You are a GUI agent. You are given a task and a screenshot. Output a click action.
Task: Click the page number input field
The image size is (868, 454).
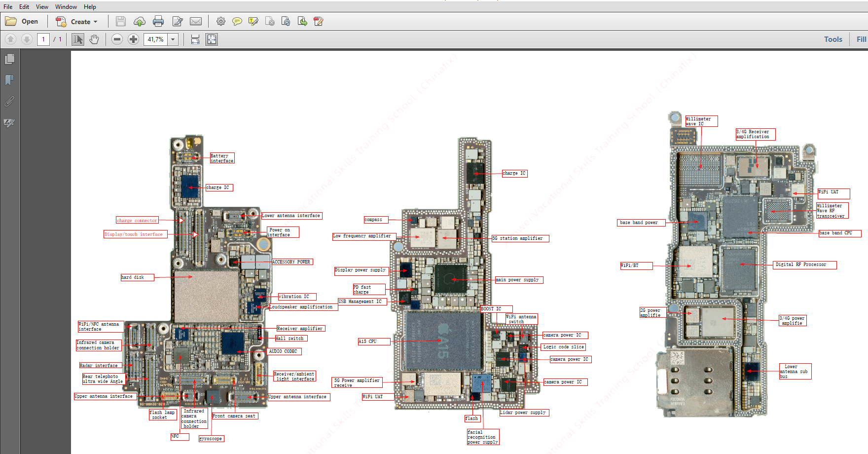43,39
